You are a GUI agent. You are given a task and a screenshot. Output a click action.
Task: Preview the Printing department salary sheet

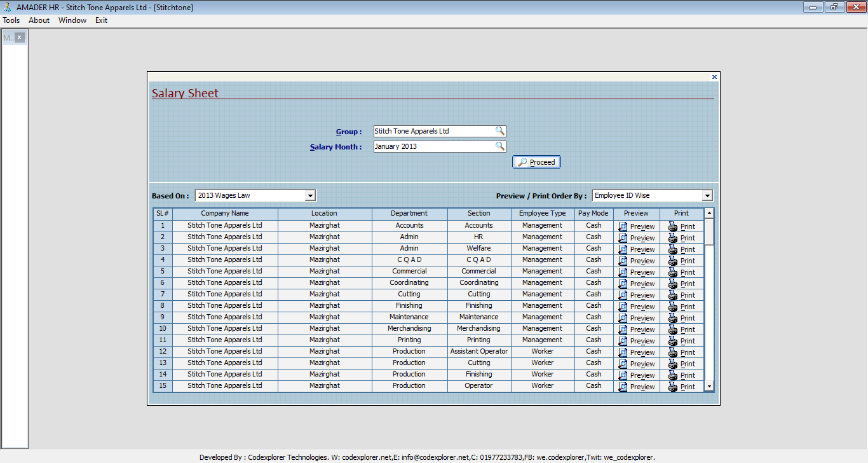click(x=637, y=341)
